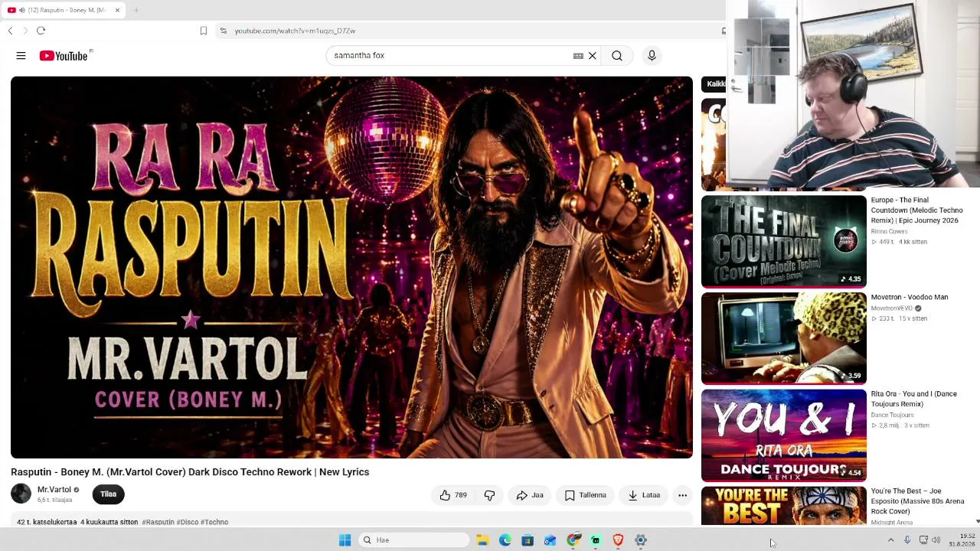Share the video with Jaa button

pos(530,495)
